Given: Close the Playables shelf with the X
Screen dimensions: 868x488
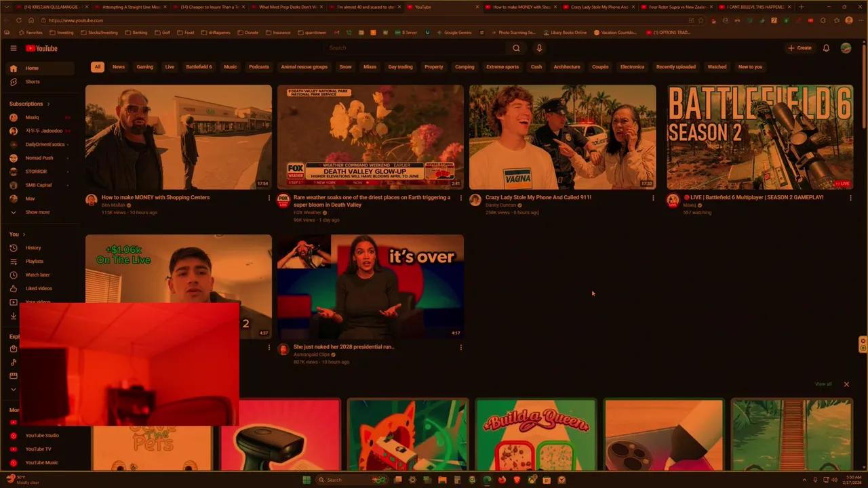Looking at the screenshot, I should pos(846,384).
